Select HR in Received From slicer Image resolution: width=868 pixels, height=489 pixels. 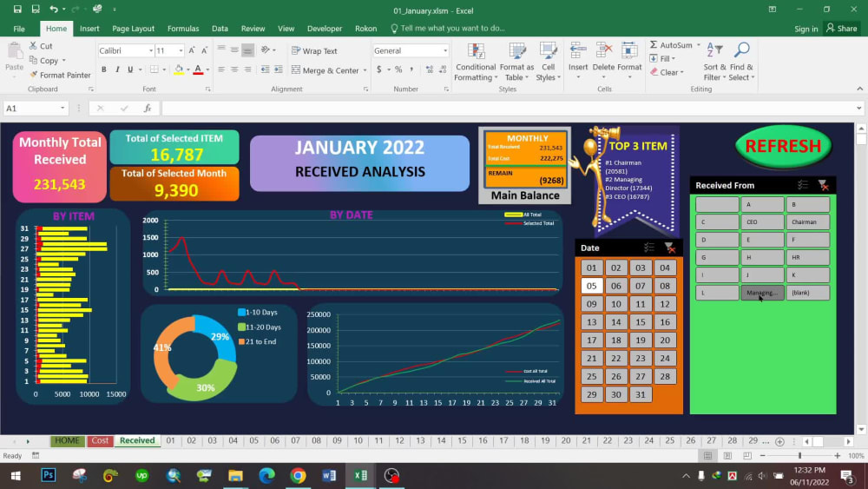tap(807, 257)
